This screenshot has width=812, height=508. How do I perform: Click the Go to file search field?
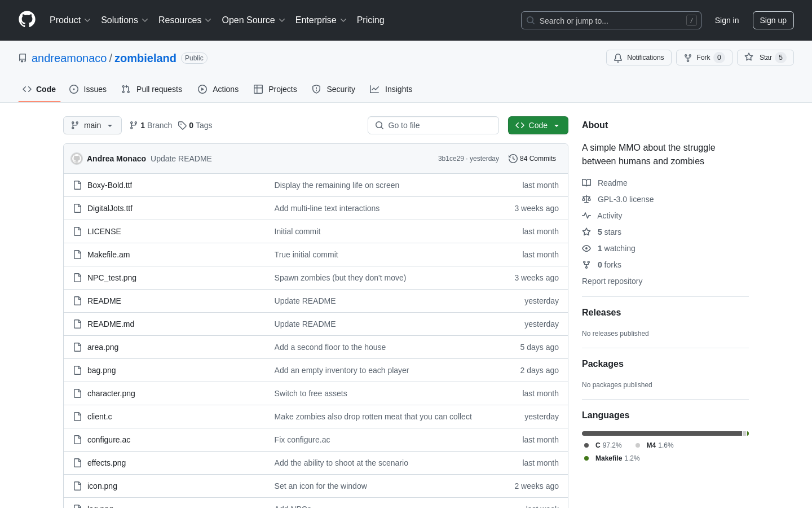tap(433, 125)
